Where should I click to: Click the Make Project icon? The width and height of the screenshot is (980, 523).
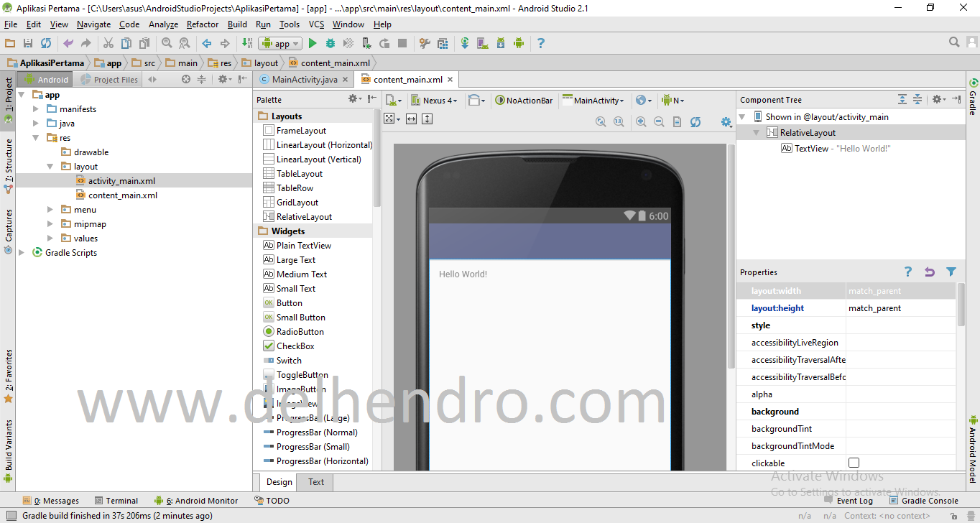click(247, 43)
